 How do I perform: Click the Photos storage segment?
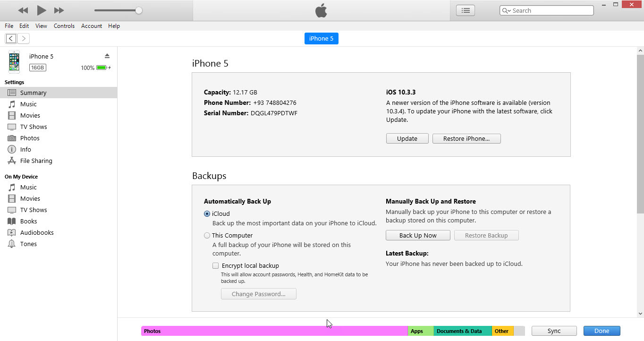[274, 331]
